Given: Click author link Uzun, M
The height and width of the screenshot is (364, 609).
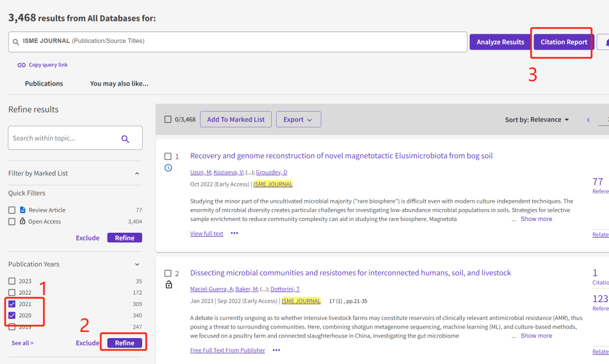Looking at the screenshot, I should [x=200, y=172].
